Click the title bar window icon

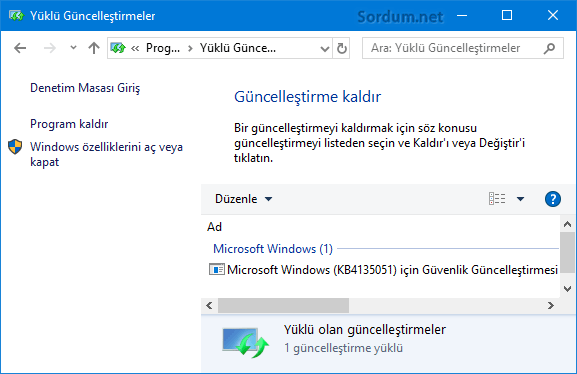click(x=16, y=16)
